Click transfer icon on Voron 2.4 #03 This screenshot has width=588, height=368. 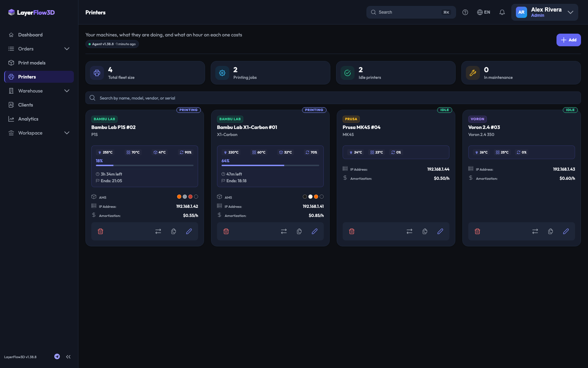tap(535, 231)
